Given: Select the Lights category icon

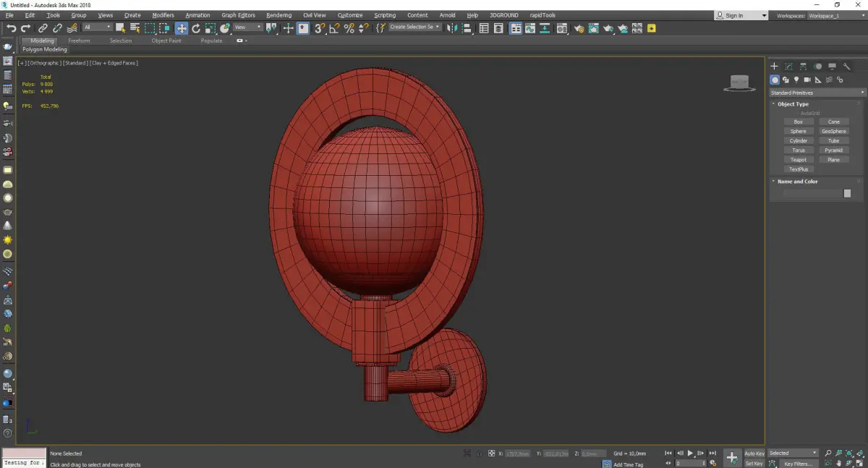Looking at the screenshot, I should 796,80.
